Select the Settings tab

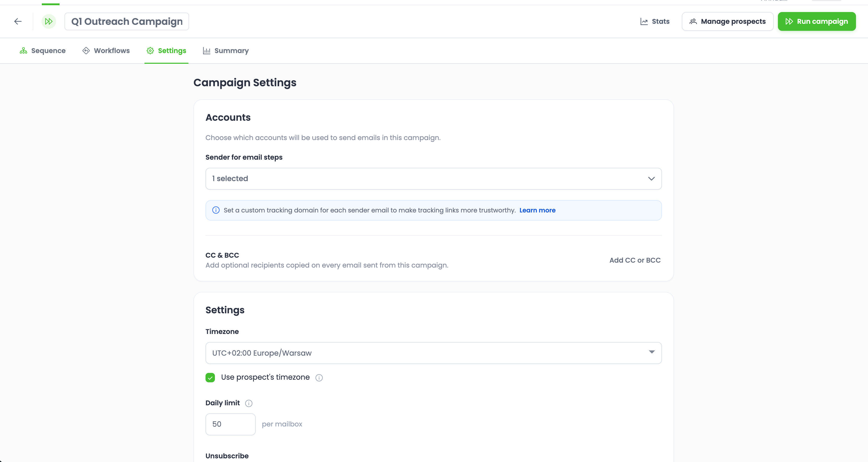(166, 51)
